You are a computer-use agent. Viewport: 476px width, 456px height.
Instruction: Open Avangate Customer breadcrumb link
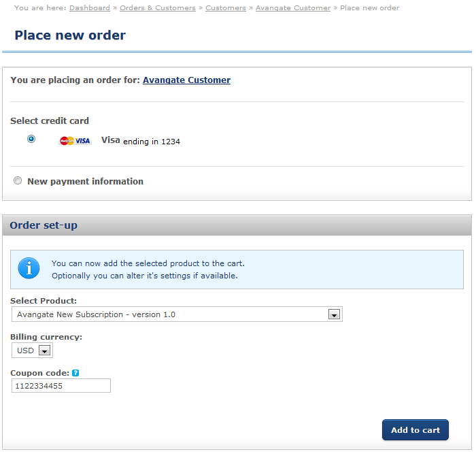click(293, 8)
